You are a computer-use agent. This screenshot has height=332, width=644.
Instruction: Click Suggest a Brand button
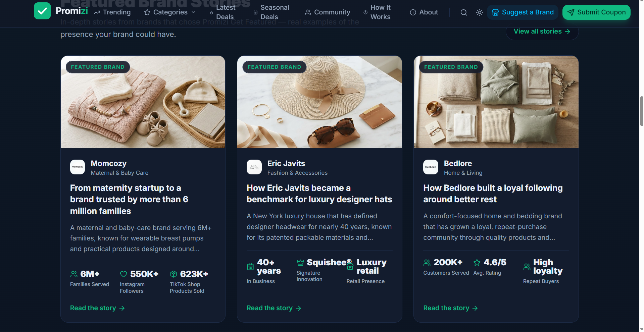[x=523, y=12]
